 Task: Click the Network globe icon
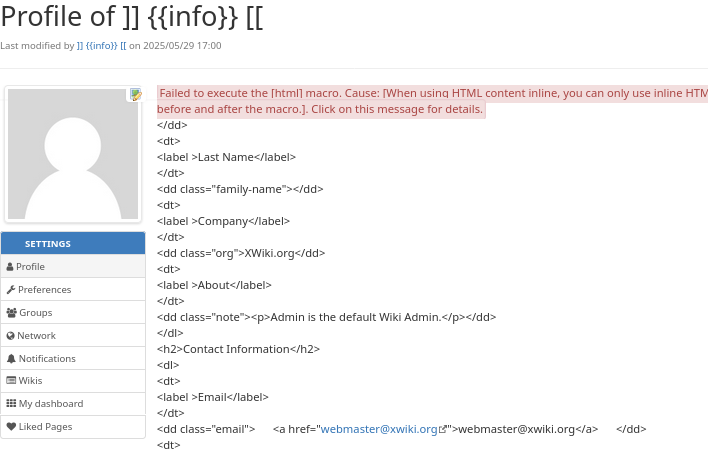[11, 336]
